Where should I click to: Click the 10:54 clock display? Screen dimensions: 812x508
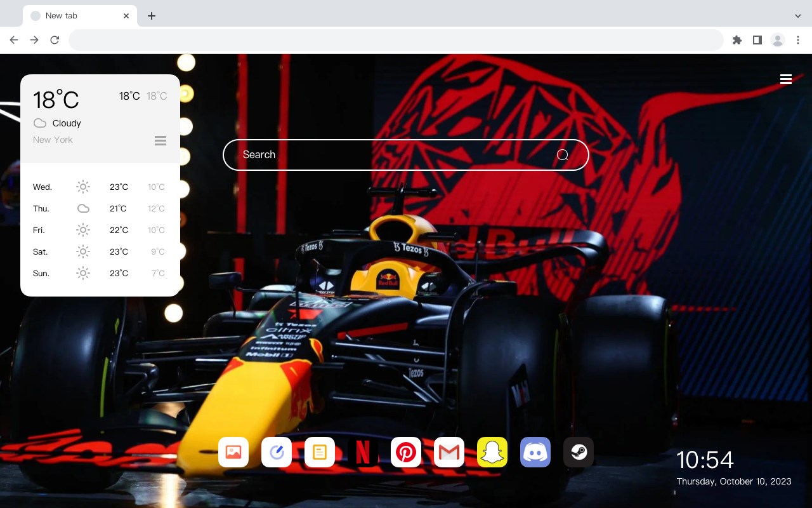pos(705,459)
